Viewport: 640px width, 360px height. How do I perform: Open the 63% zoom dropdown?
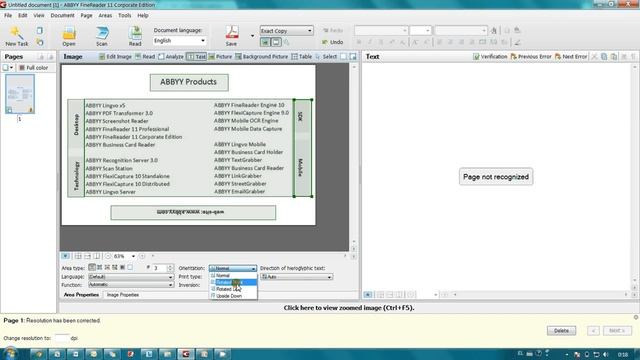coord(133,256)
